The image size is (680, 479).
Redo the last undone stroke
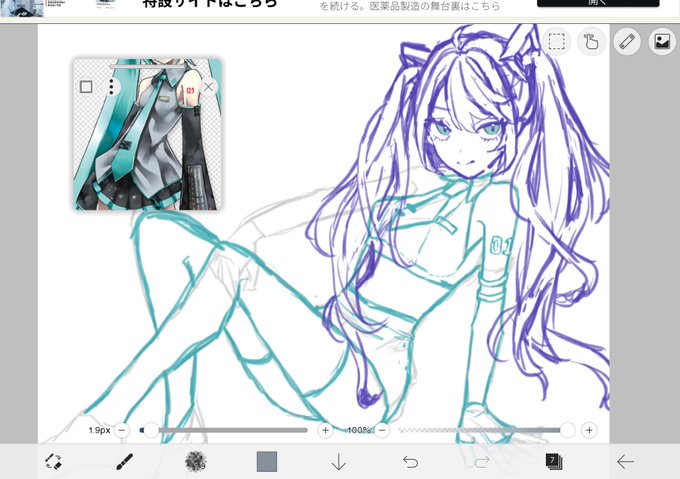click(481, 462)
